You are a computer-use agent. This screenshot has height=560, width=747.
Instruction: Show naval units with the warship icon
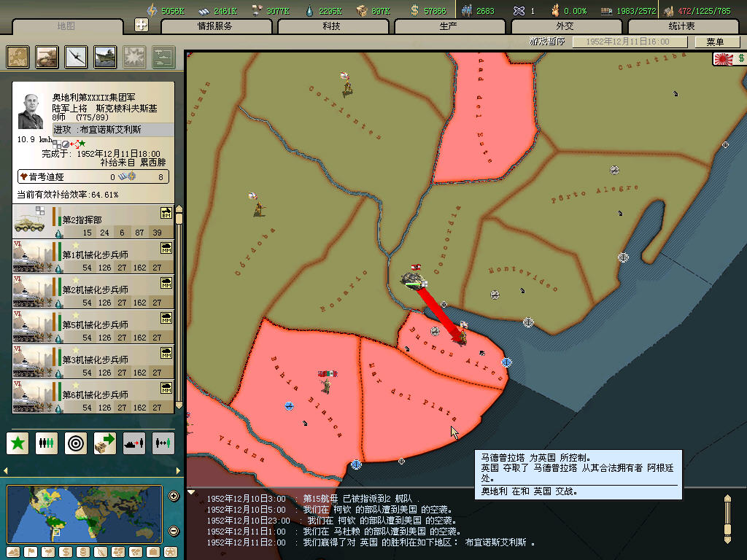tap(106, 57)
